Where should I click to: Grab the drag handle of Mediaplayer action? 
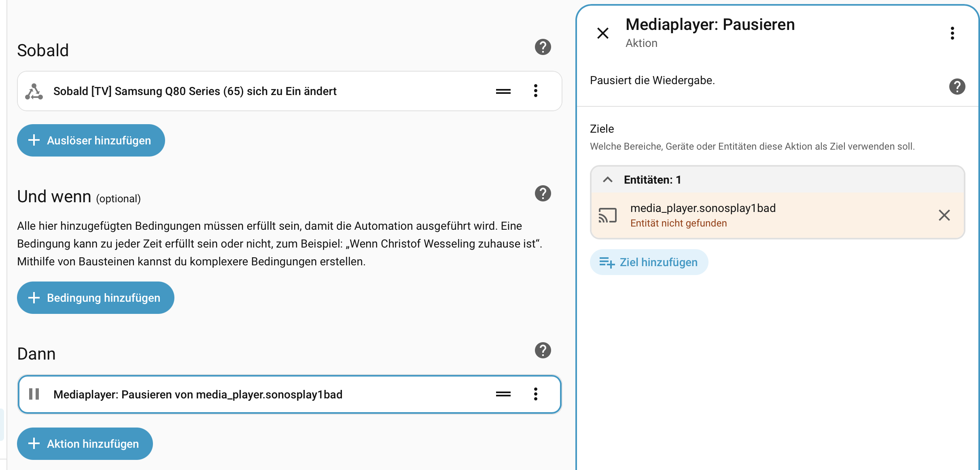tap(503, 394)
